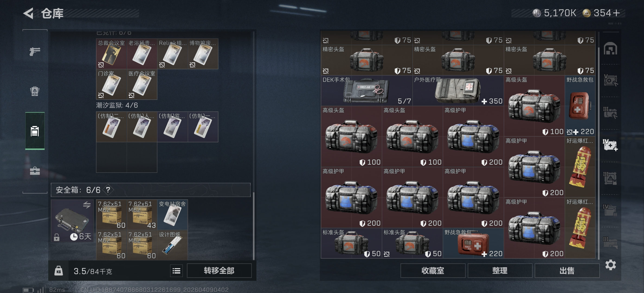
Task: Select the backpack category in left sidebar
Action: [x=35, y=91]
